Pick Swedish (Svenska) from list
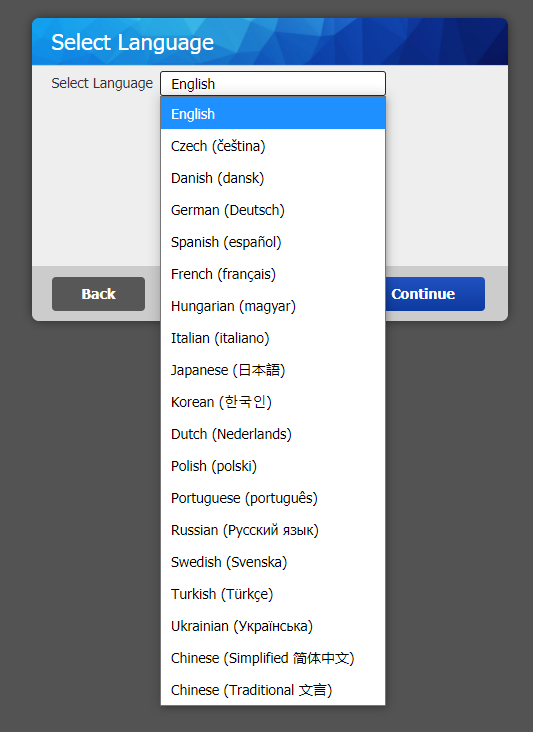 point(273,562)
